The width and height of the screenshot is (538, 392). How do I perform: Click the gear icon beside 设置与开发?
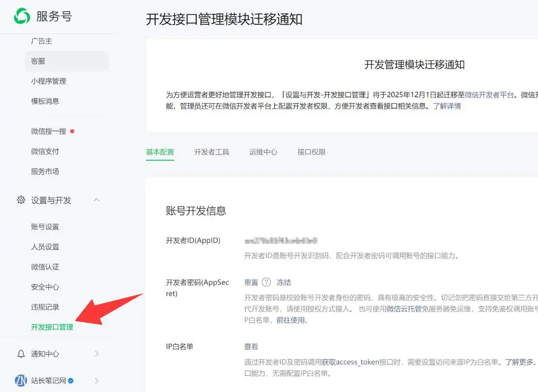[x=21, y=200]
